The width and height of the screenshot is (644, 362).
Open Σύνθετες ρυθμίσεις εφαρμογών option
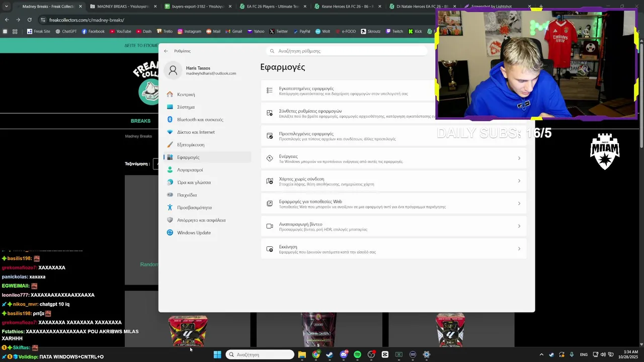point(348,113)
